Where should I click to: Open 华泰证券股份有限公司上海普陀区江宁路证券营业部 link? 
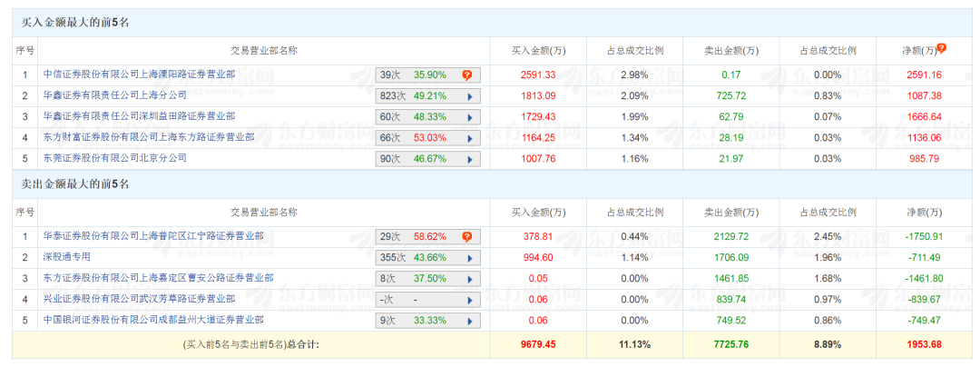point(153,236)
